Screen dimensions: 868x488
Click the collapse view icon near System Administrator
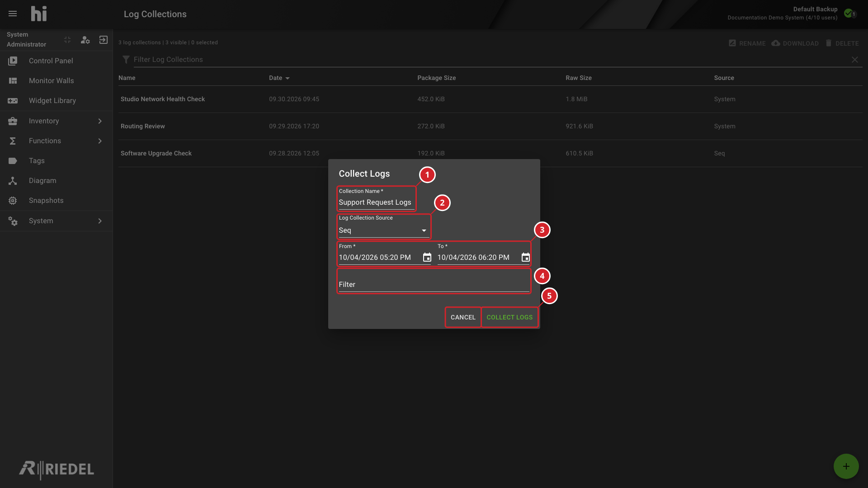click(67, 40)
